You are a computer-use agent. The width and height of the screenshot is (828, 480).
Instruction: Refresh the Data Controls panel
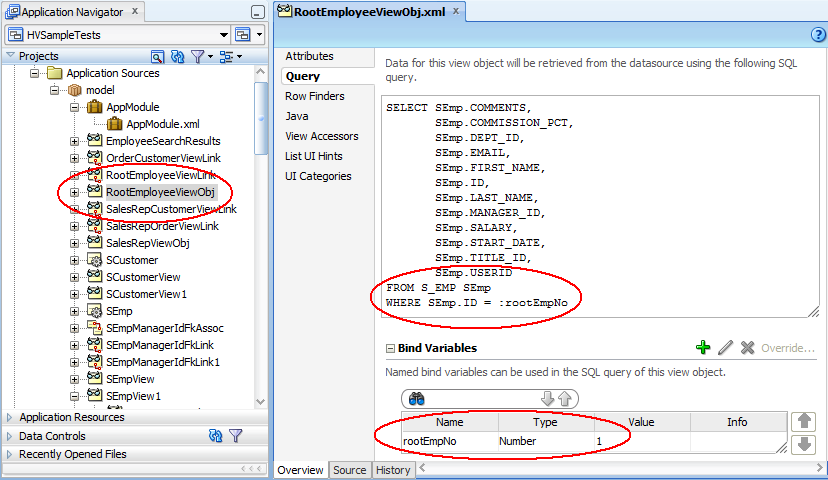point(215,436)
